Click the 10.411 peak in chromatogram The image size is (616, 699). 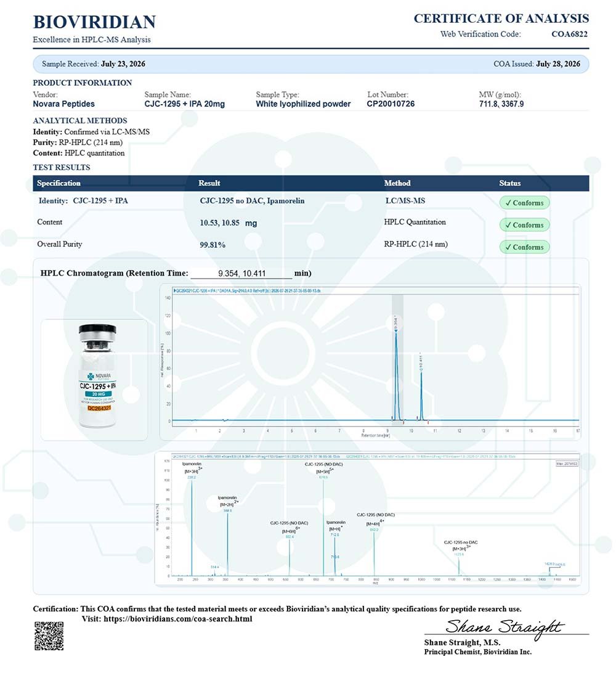(421, 394)
